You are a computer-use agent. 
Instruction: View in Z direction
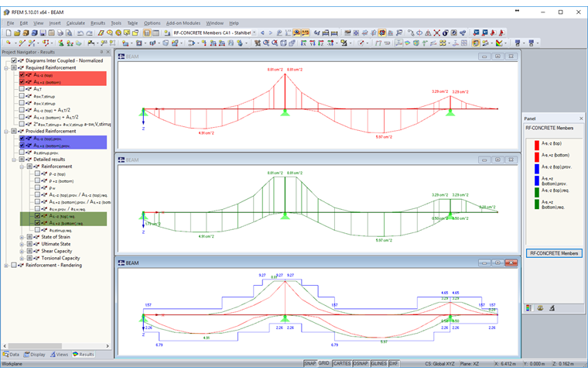[x=320, y=43]
